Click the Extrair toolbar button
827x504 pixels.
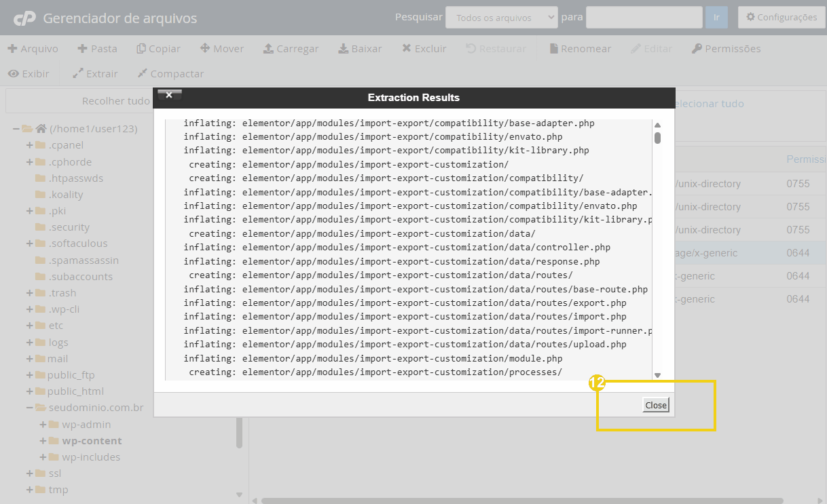(95, 74)
